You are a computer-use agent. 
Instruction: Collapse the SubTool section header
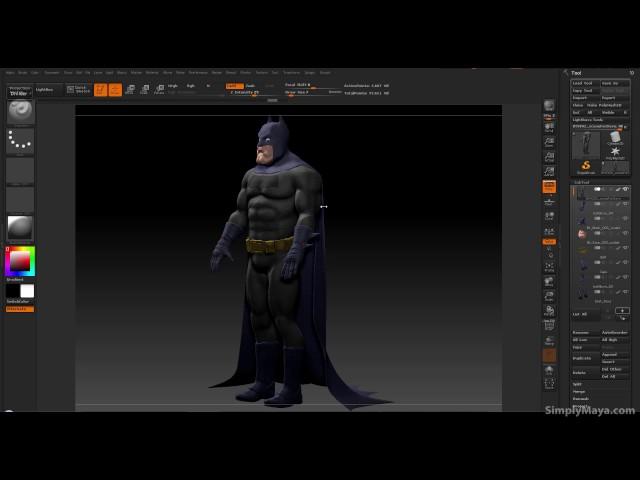(582, 182)
